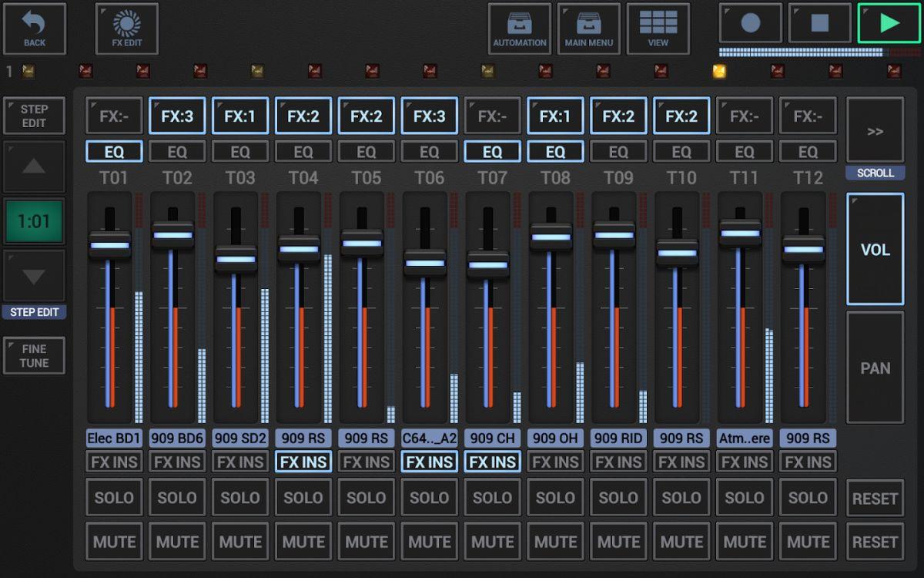This screenshot has height=578, width=924.
Task: Open the FX:- send selector for T11
Action: [745, 116]
